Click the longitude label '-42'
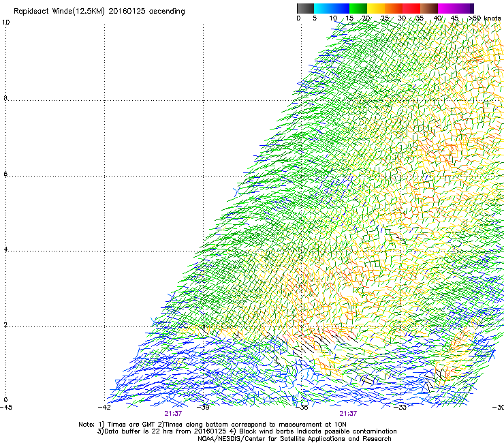Screen dimensions: 504x443 pyautogui.click(x=104, y=408)
